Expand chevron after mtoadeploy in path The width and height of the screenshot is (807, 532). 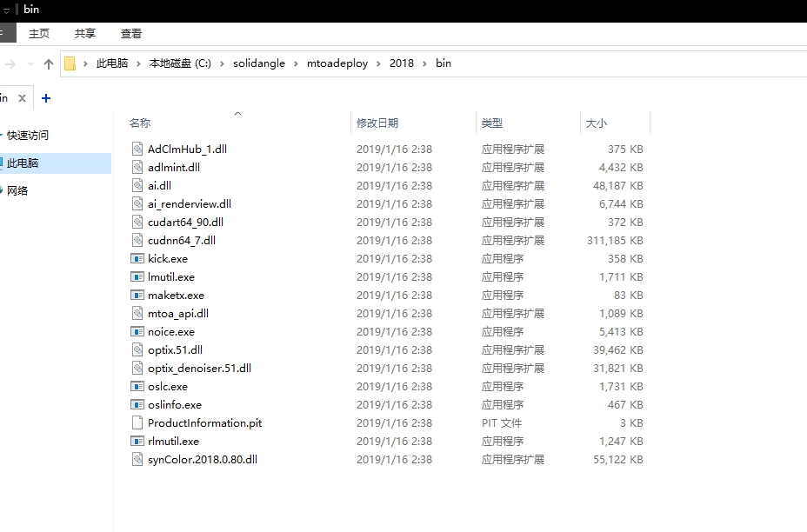379,63
